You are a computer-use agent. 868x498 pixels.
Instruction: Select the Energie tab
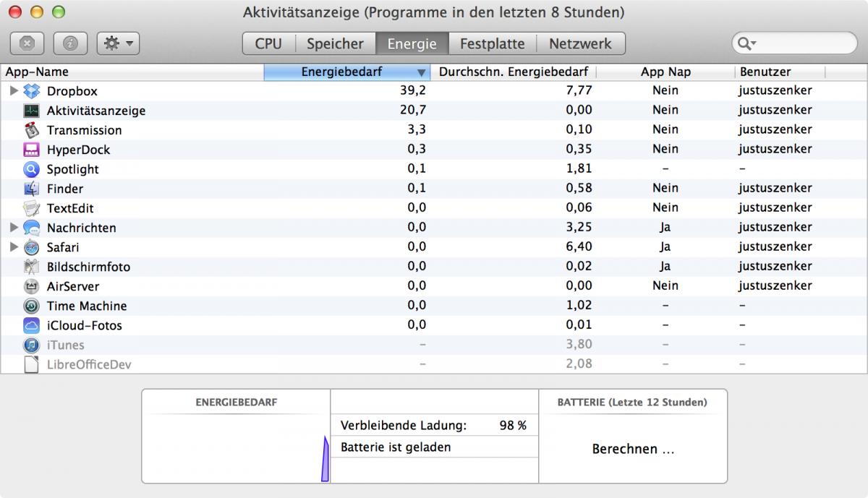[412, 43]
